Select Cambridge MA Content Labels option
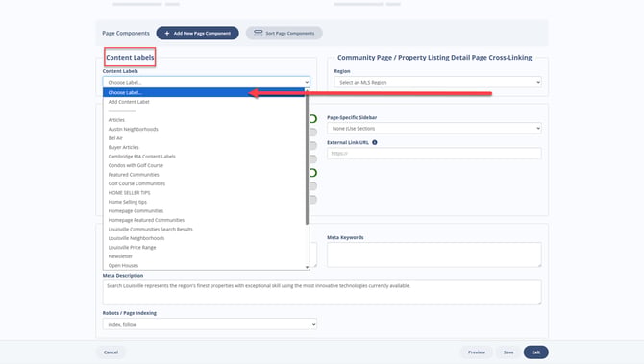Screen dimensions: 644x364 coord(204,157)
